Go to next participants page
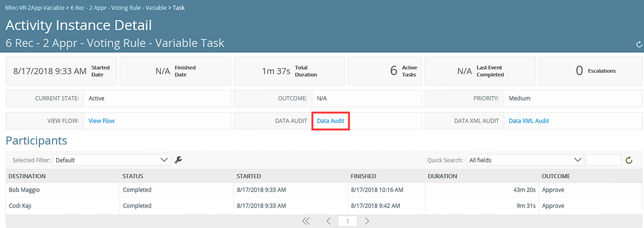 (x=367, y=221)
